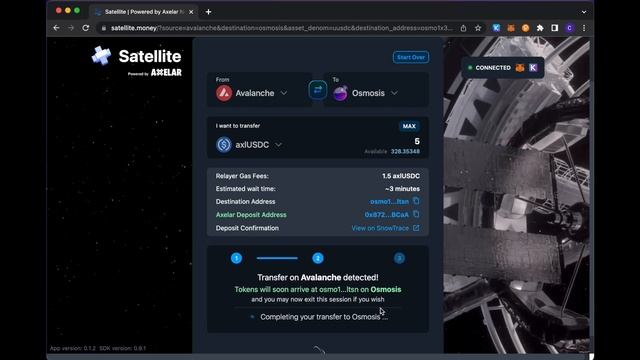The width and height of the screenshot is (640, 360).
Task: Copy the Axelar deposit address
Action: click(416, 214)
